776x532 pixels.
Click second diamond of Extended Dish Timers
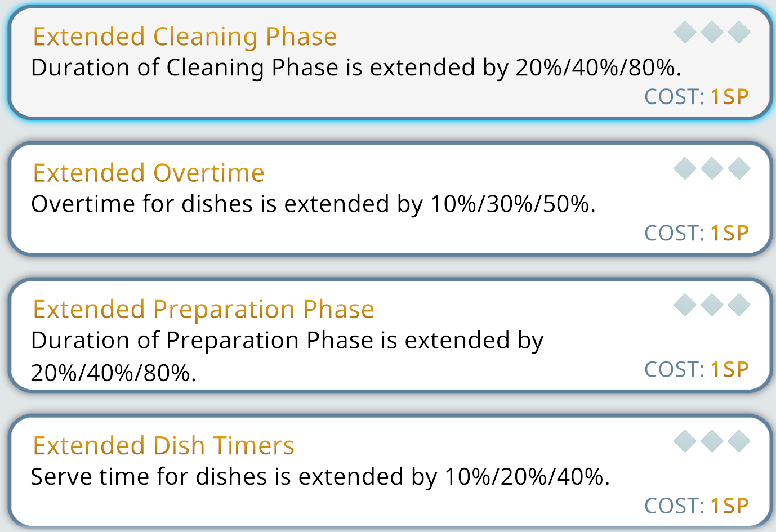click(712, 441)
